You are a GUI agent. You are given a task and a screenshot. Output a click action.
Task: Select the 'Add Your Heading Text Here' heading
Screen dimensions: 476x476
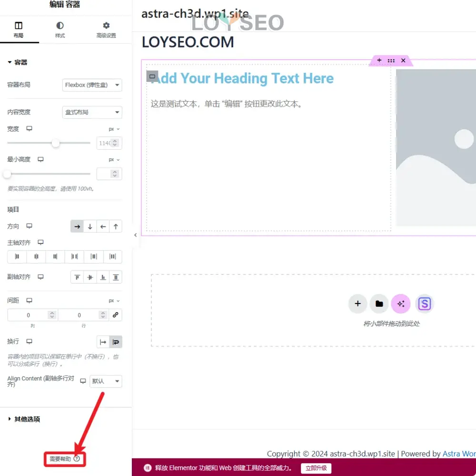[242, 78]
